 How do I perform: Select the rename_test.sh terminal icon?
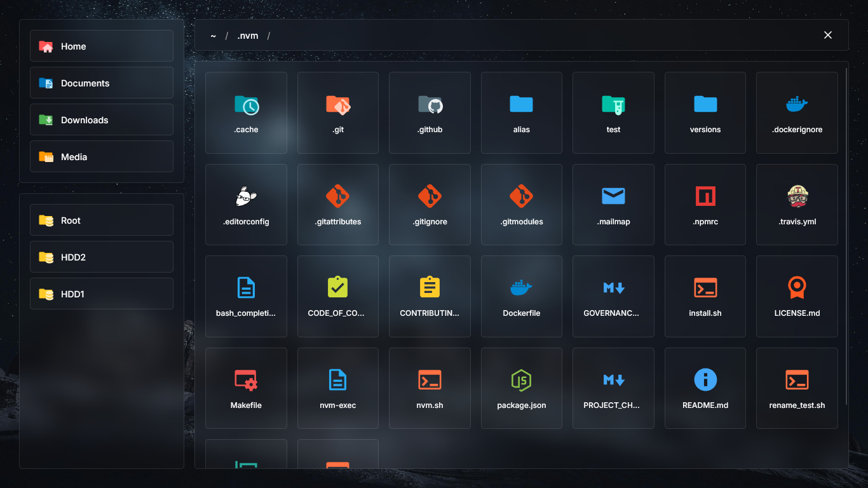797,380
